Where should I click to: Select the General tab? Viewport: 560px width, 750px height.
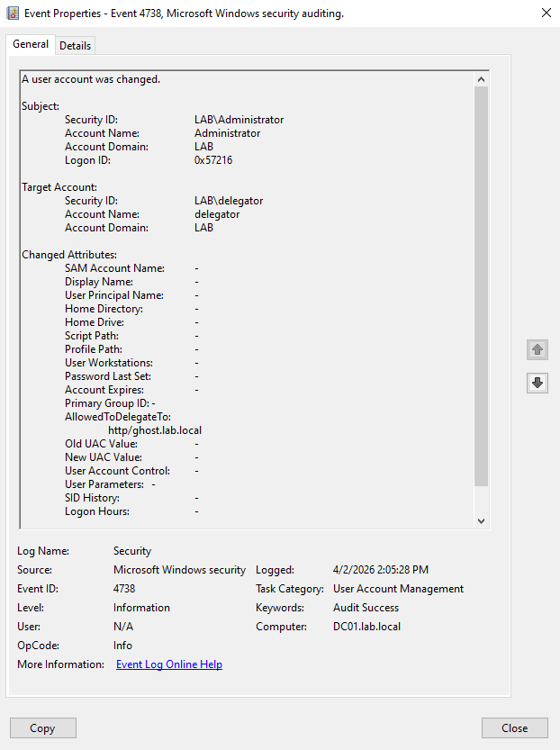[x=31, y=45]
